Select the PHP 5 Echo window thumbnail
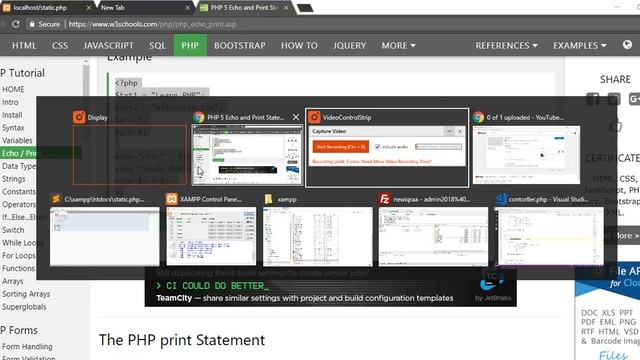 coord(247,155)
